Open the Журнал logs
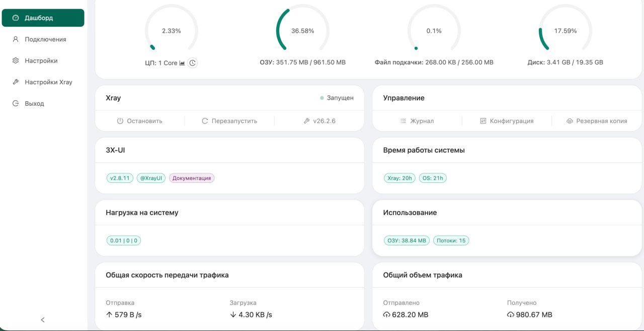 tap(417, 121)
